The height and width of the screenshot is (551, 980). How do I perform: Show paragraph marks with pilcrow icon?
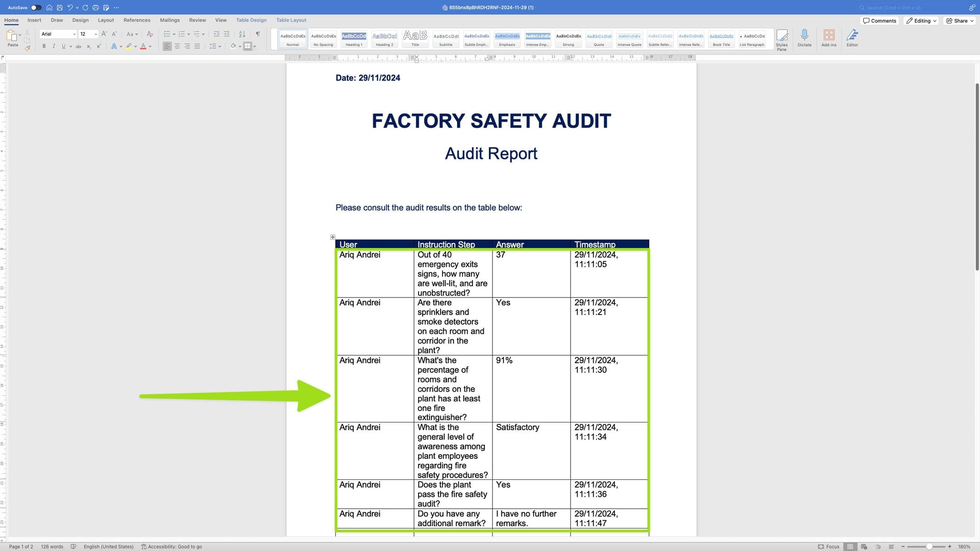coord(258,34)
